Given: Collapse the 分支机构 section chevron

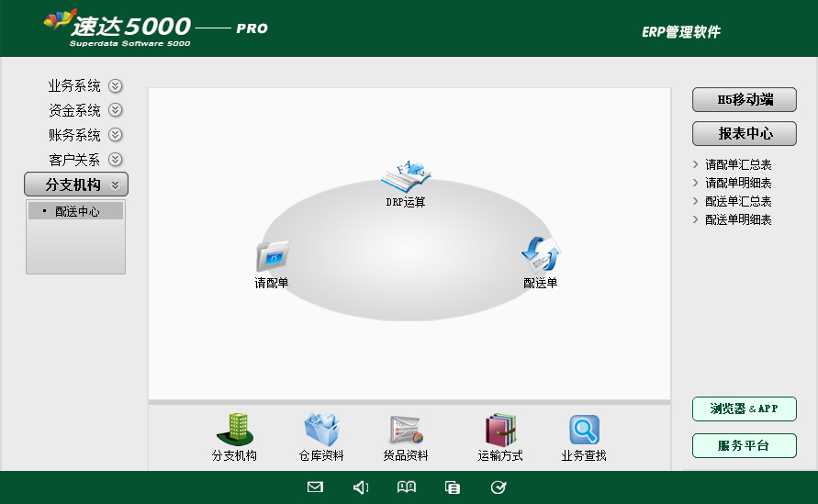Looking at the screenshot, I should point(116,185).
